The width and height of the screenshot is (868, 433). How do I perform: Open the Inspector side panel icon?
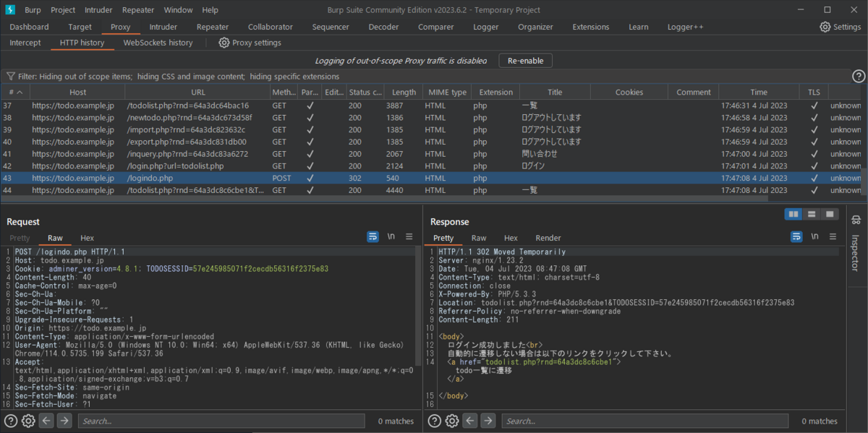coord(856,219)
